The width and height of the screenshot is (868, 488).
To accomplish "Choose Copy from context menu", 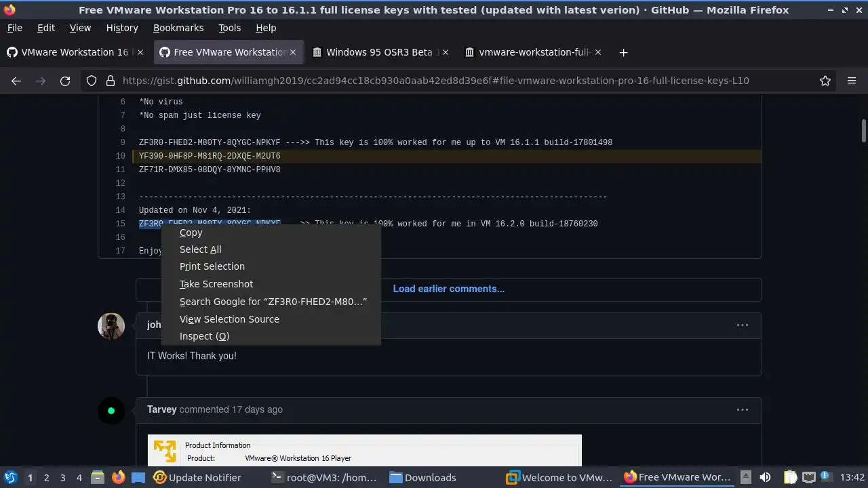I will point(271,232).
